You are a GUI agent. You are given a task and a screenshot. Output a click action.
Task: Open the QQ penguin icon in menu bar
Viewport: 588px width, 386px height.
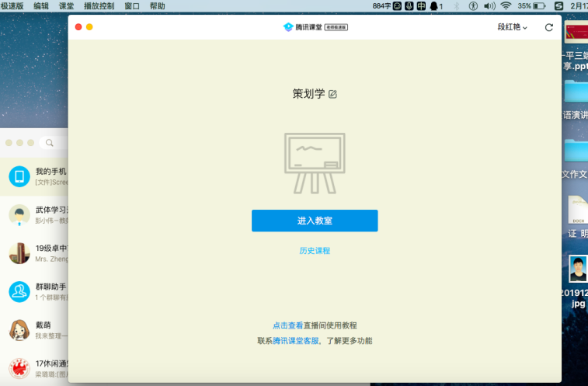[434, 5]
